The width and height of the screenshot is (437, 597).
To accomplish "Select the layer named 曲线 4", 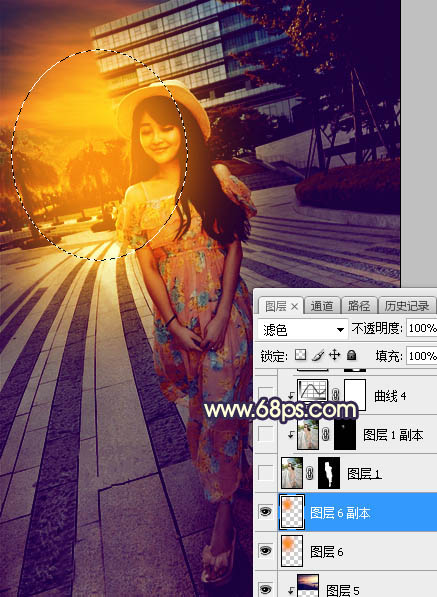I will [390, 396].
